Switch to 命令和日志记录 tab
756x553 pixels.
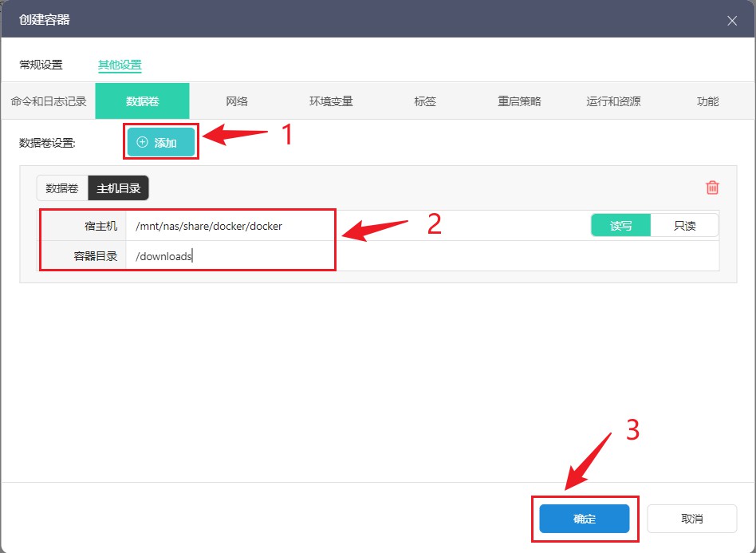pos(49,101)
